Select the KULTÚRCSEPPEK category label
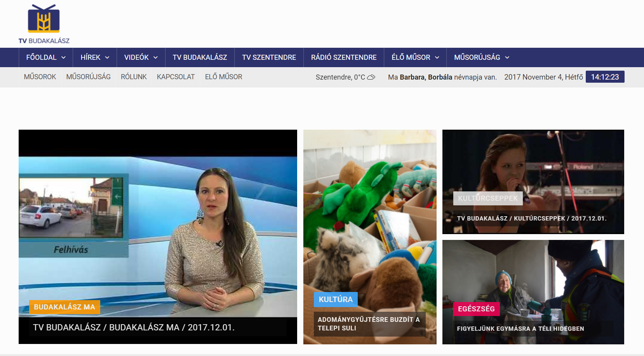The width and height of the screenshot is (644, 356). [487, 198]
